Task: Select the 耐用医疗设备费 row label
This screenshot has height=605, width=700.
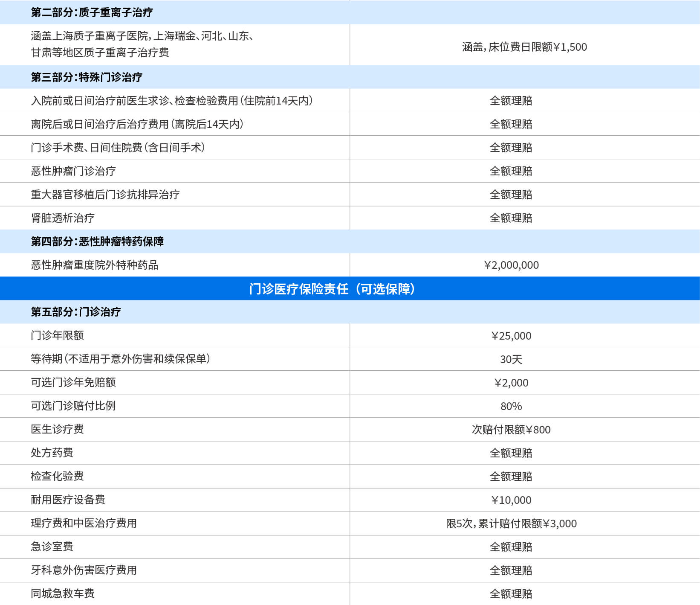Action: tap(68, 500)
